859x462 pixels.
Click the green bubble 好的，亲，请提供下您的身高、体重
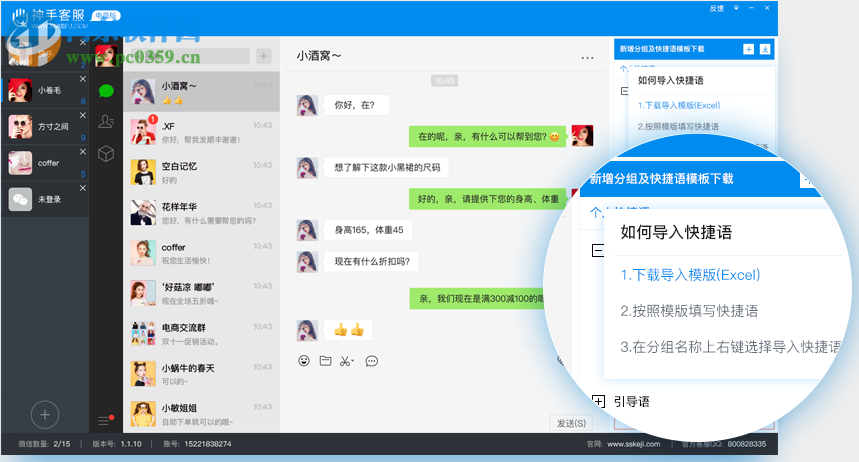(x=488, y=199)
